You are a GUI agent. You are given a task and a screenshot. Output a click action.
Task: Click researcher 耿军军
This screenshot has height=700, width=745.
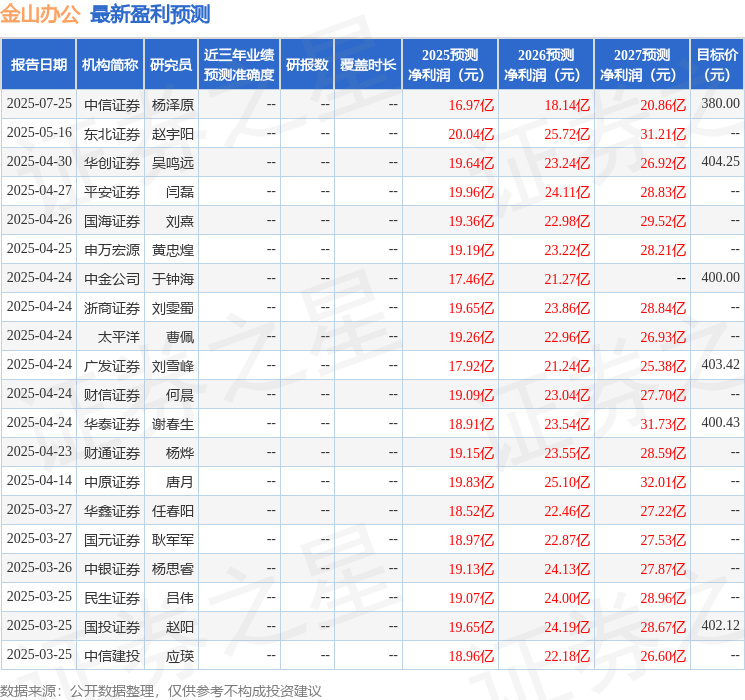pyautogui.click(x=173, y=540)
